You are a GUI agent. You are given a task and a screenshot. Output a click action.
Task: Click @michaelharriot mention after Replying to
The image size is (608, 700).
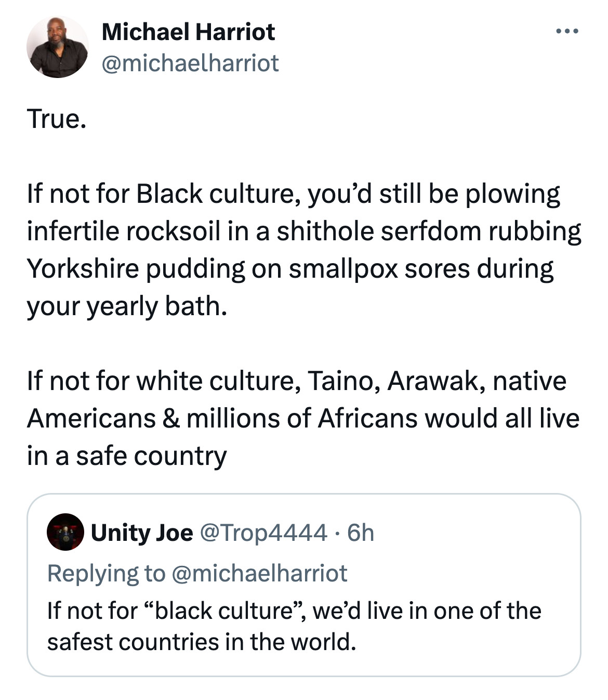point(259,573)
